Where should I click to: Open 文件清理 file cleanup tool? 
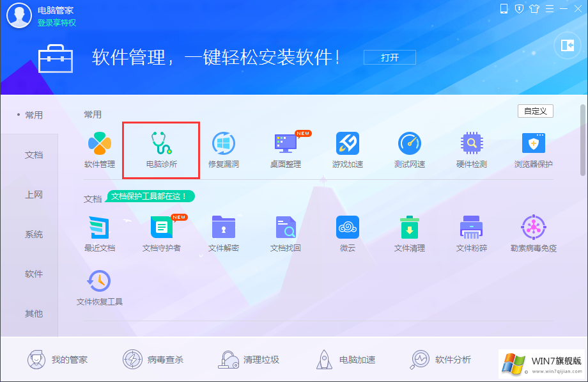(x=410, y=234)
